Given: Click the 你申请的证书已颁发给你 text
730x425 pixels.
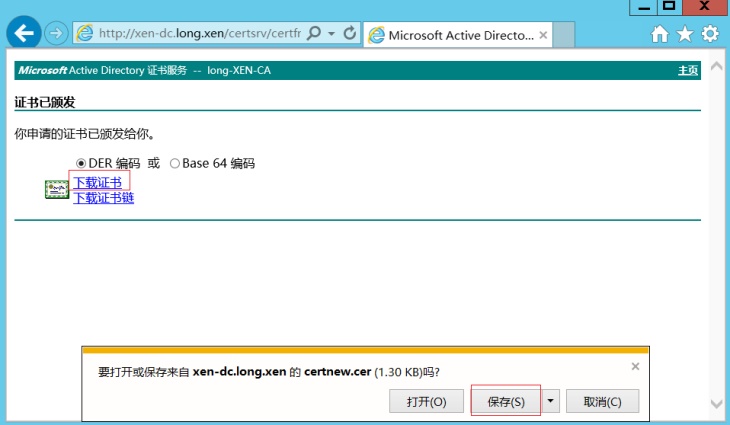Looking at the screenshot, I should tap(84, 134).
